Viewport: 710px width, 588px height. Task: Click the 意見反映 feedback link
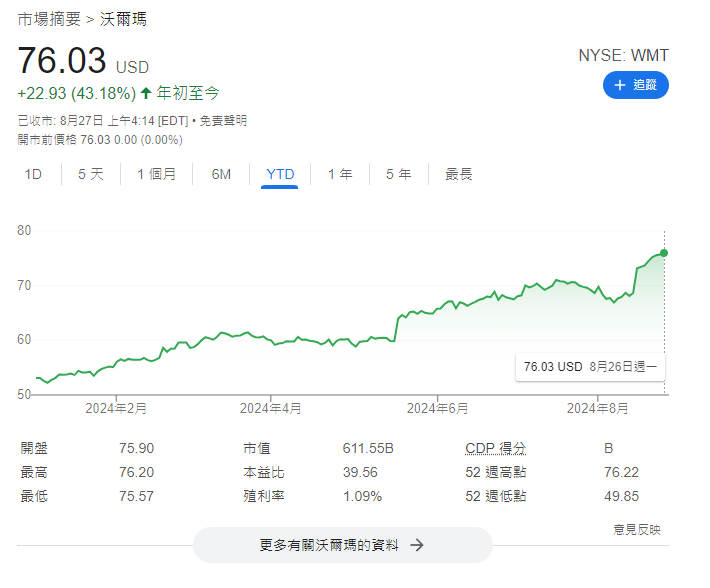click(637, 529)
